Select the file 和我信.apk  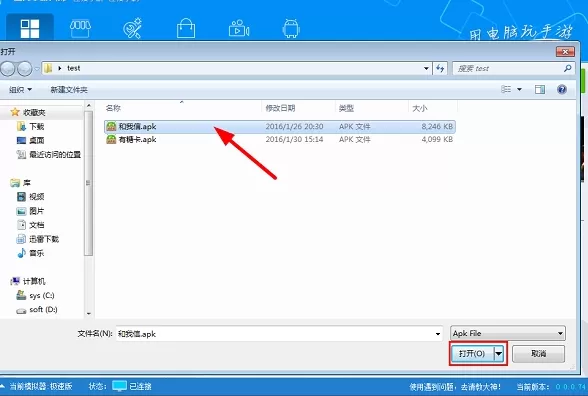coord(280,126)
